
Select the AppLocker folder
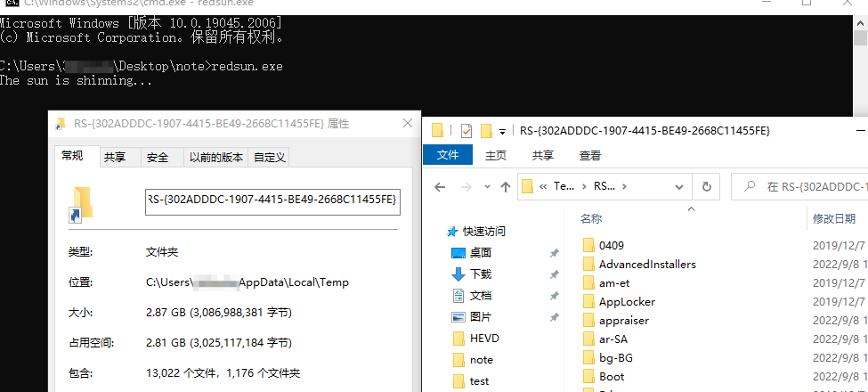pyautogui.click(x=627, y=302)
